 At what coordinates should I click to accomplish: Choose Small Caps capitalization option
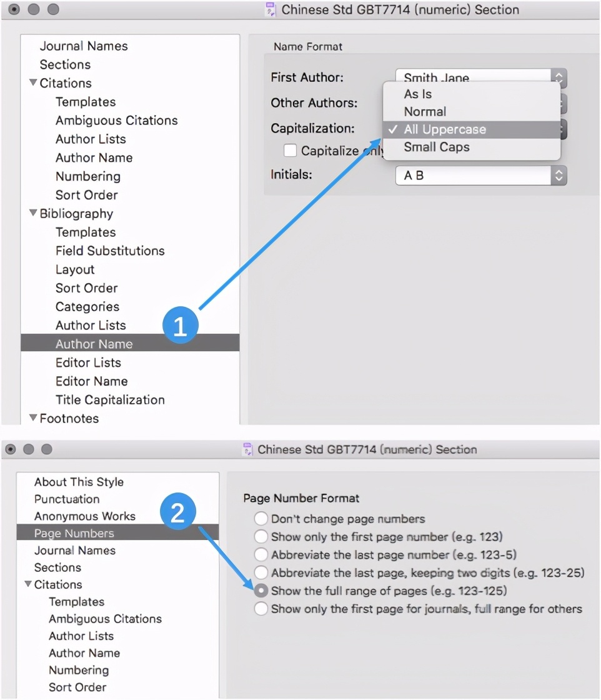tap(436, 147)
